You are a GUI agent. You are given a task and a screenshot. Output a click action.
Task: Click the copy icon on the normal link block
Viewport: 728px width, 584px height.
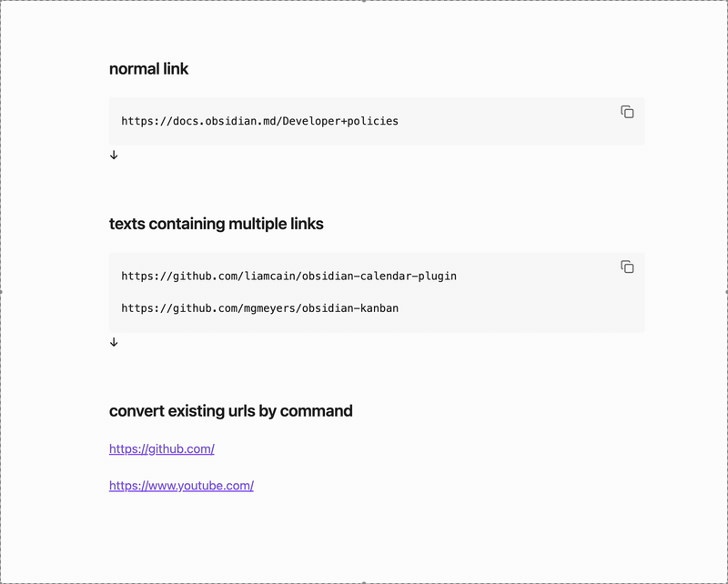[x=626, y=111]
